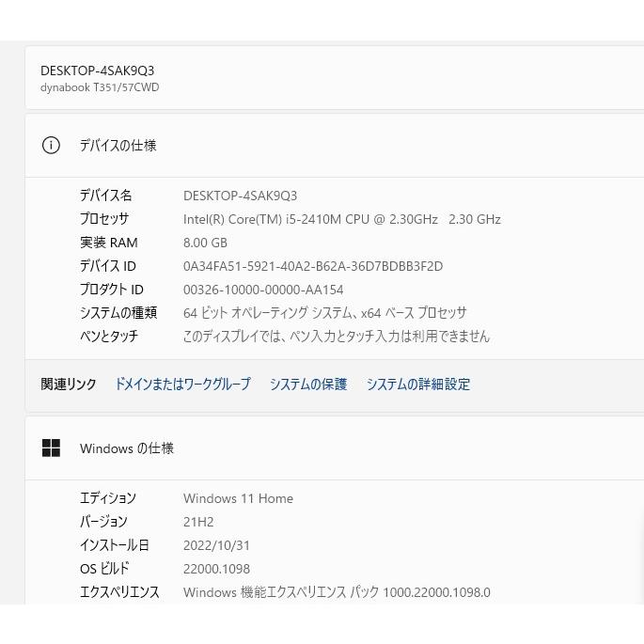Viewport: 644px width, 644px height.
Task: Open the ドメインまたはワークグループ link
Action: click(182, 384)
